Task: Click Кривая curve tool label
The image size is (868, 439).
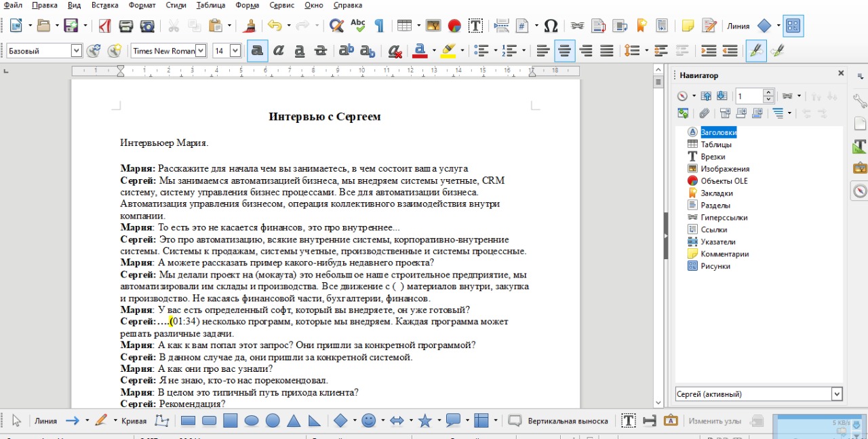Action: pos(134,421)
